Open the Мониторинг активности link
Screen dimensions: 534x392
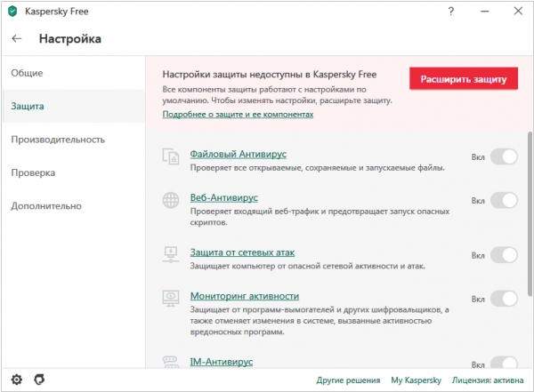tap(245, 296)
